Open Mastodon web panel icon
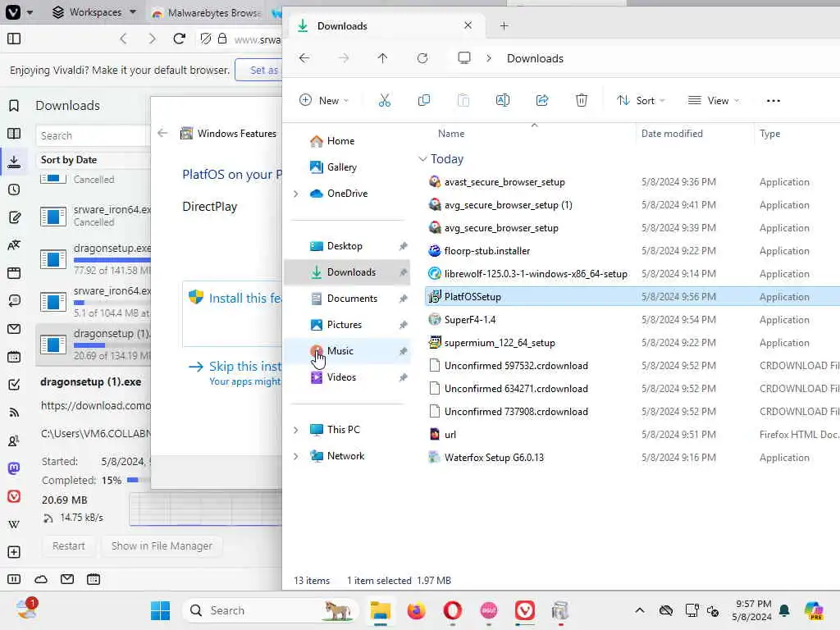 pos(15,468)
